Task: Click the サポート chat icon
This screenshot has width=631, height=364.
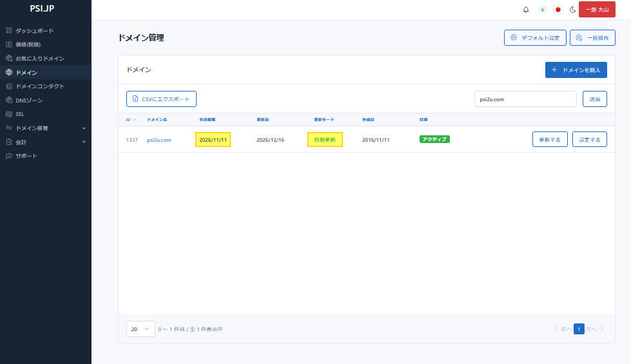Action: [9, 156]
